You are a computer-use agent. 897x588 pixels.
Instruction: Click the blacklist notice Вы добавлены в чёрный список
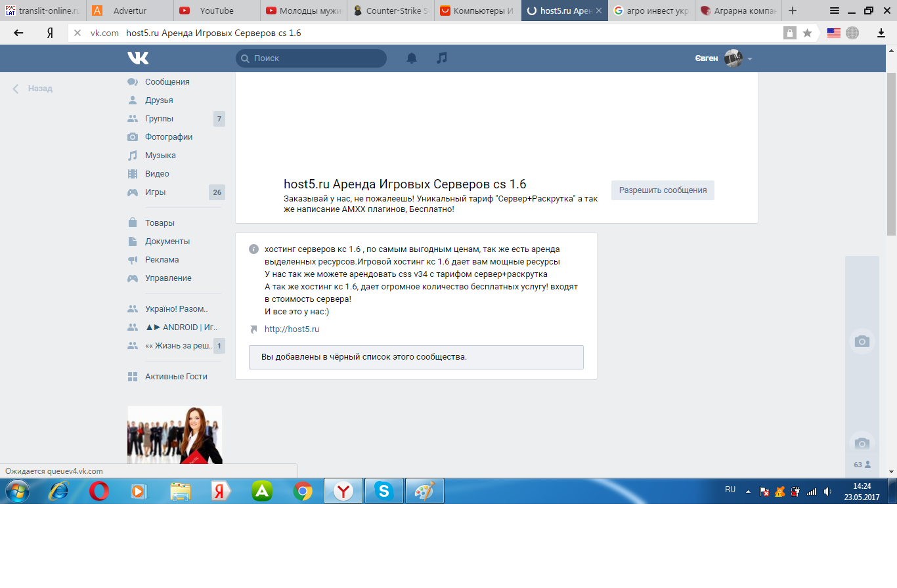(416, 357)
